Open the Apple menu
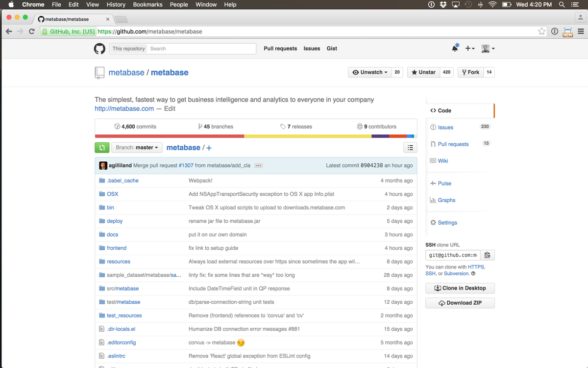The width and height of the screenshot is (588, 368). 11,4
